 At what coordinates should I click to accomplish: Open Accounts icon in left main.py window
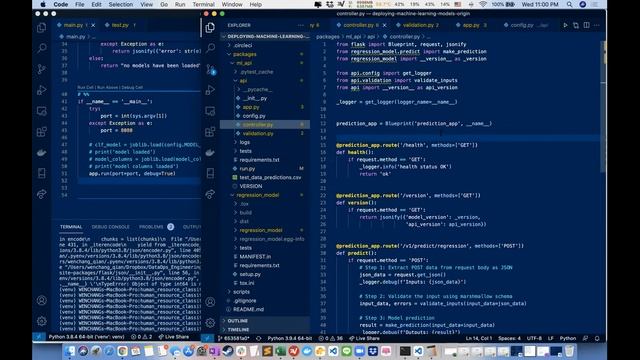(x=42, y=300)
